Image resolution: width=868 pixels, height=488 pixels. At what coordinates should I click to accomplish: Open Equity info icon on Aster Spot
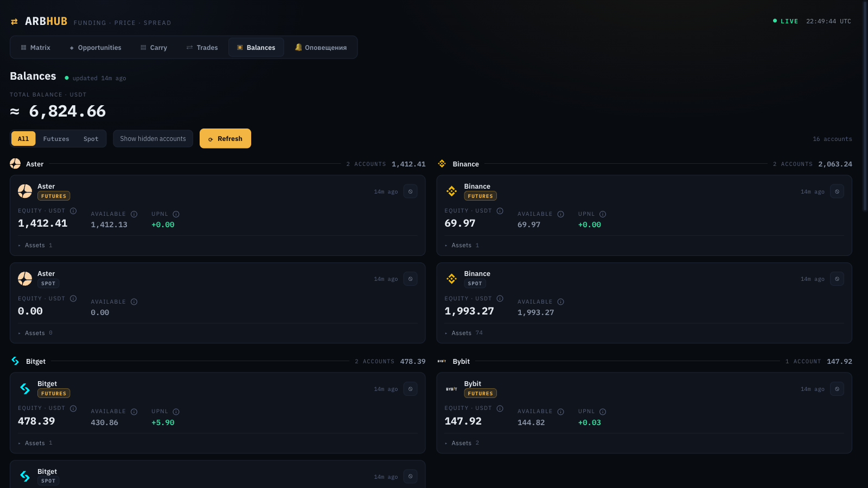pyautogui.click(x=73, y=299)
